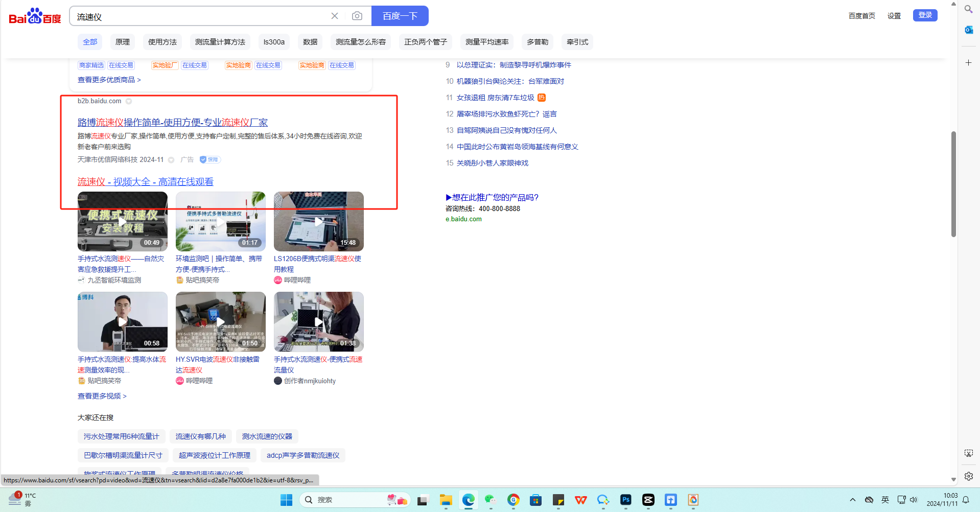The width and height of the screenshot is (980, 512).
Task: Click the OneDrive tray icon
Action: click(869, 500)
